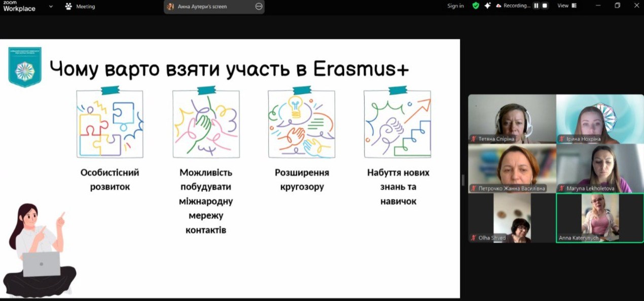
Task: Click the cloud recording icon
Action: (498, 6)
